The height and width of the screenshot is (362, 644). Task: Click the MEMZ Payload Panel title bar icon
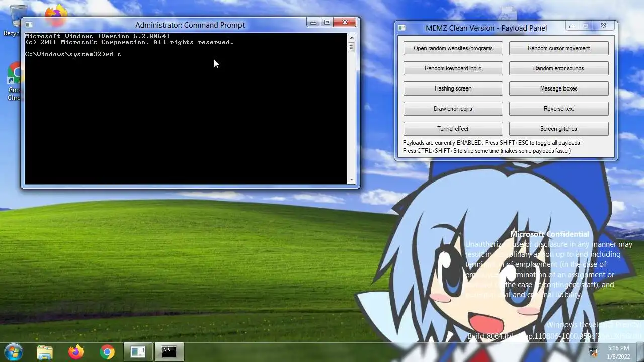tap(401, 28)
